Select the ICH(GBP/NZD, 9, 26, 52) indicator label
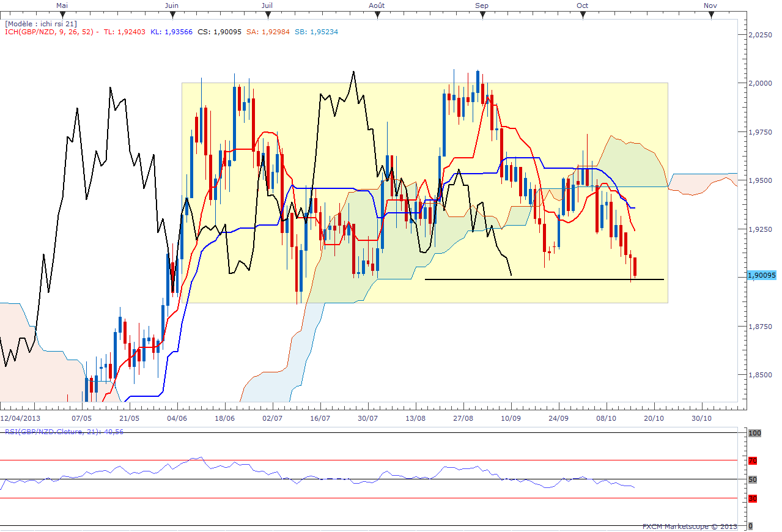The height and width of the screenshot is (532, 782). (x=50, y=32)
